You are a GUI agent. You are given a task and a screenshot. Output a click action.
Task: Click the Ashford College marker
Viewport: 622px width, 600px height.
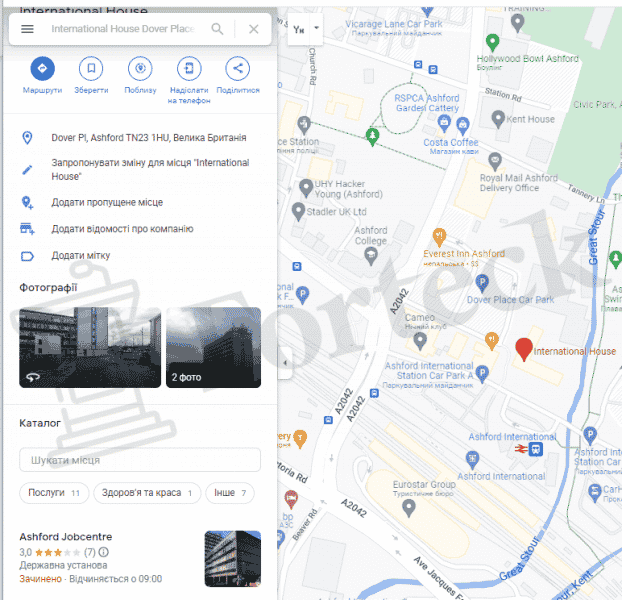coord(371,256)
